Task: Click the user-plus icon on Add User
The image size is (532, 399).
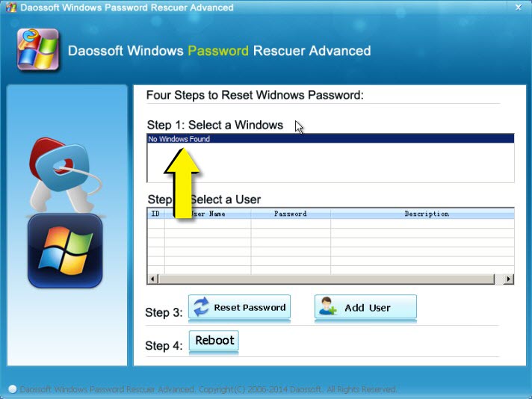Action: [328, 306]
